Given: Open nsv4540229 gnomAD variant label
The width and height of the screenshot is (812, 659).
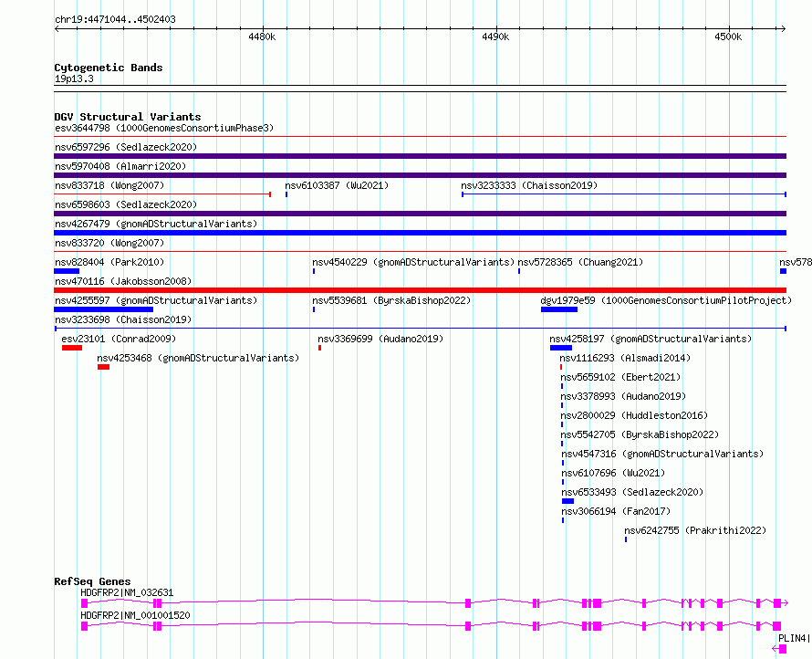Looking at the screenshot, I should [x=413, y=262].
